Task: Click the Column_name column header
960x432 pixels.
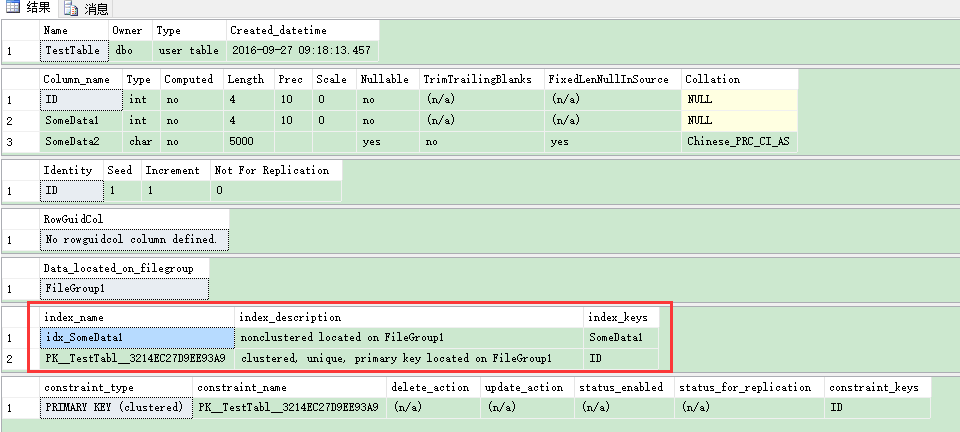Action: pos(81,80)
